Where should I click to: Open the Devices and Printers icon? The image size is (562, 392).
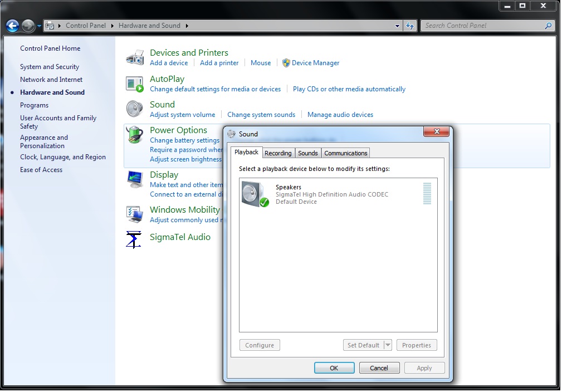[135, 57]
